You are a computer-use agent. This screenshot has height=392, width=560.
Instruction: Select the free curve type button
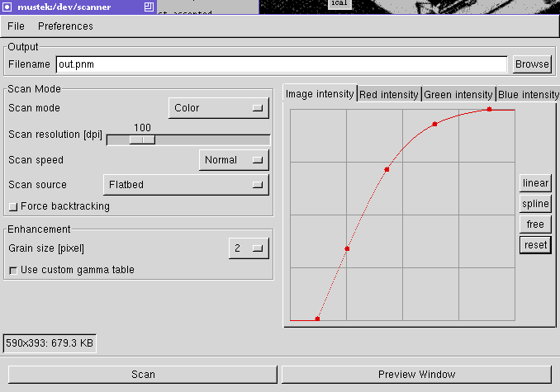tap(535, 224)
